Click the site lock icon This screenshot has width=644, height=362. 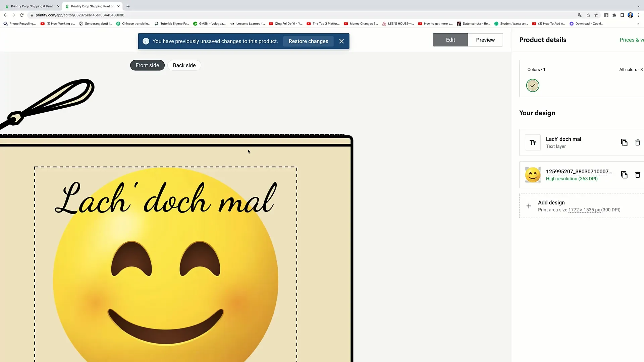pos(32,15)
